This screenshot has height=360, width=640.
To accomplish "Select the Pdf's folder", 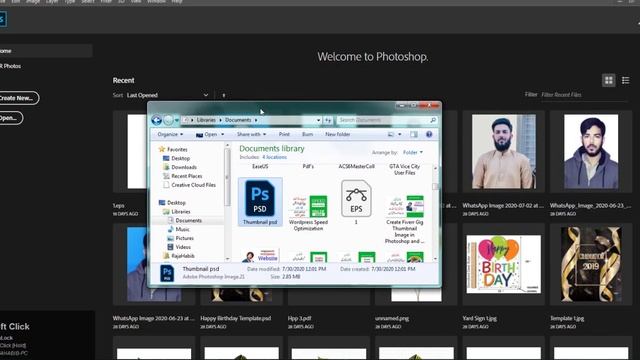I will click(308, 167).
